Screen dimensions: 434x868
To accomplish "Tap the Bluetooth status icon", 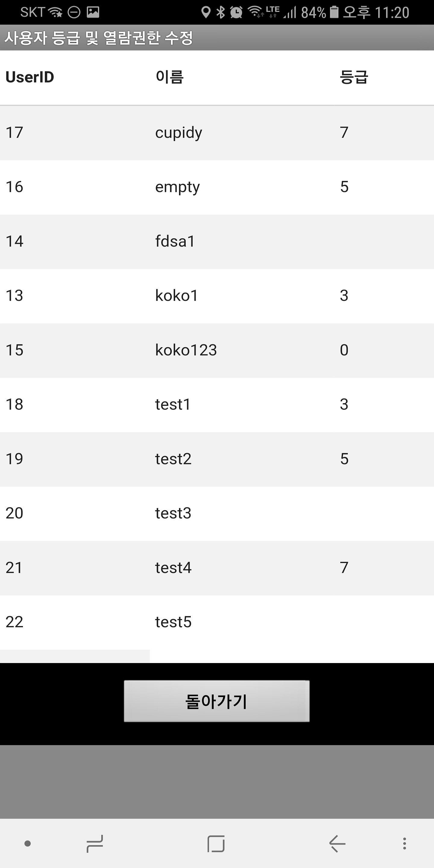I will click(x=220, y=12).
